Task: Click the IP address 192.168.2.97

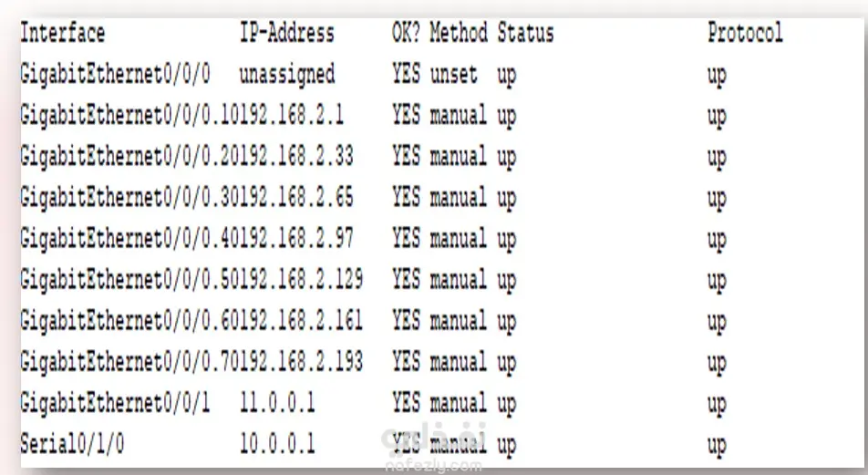Action: (x=296, y=239)
